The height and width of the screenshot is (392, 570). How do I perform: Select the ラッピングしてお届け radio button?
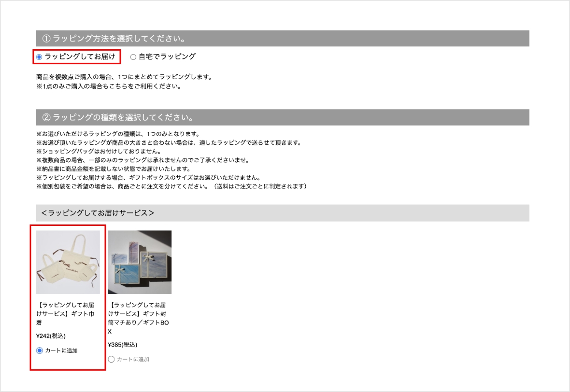click(40, 57)
